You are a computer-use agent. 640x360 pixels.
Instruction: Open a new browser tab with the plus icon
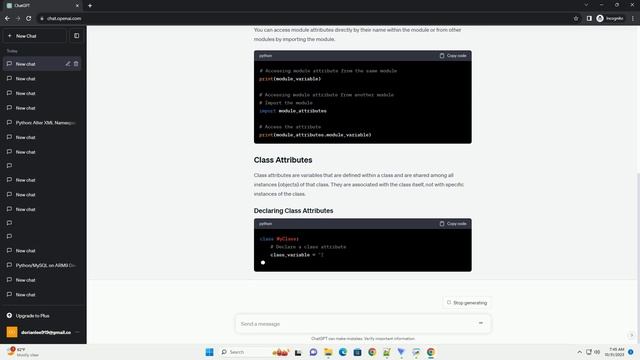(90, 6)
